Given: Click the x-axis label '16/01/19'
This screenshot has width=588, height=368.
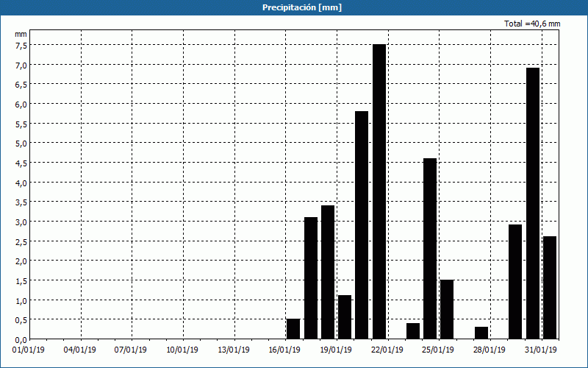Looking at the screenshot, I should (x=284, y=350).
